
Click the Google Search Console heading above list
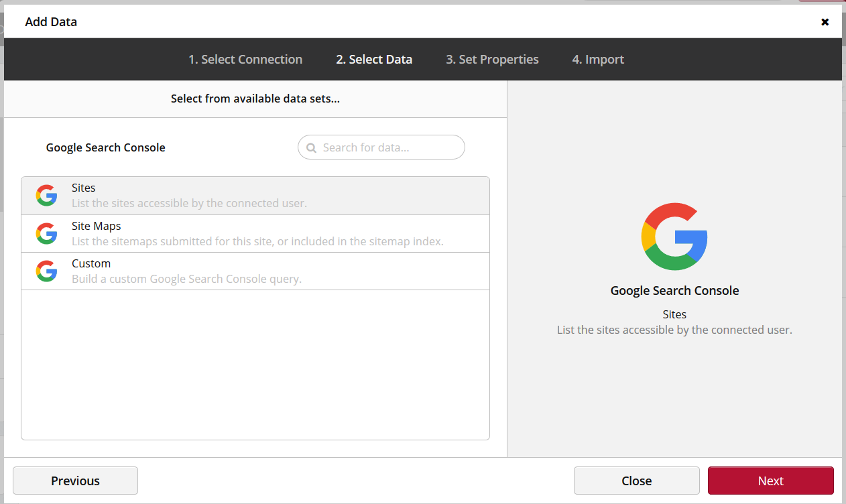point(106,147)
